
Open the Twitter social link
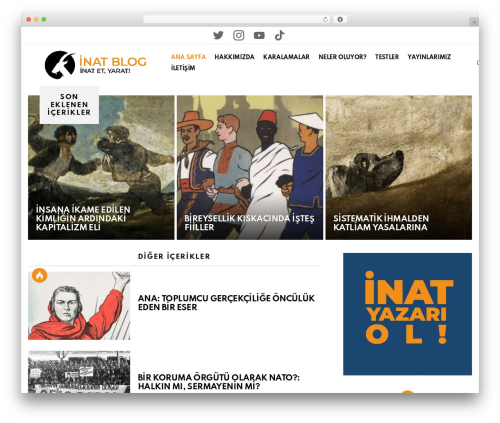(218, 35)
